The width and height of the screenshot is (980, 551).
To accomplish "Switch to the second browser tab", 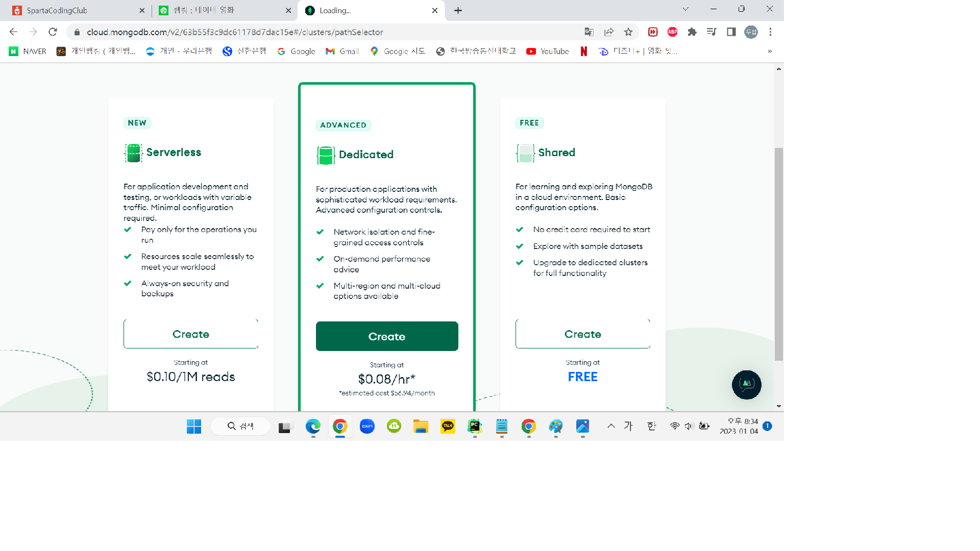I will (x=224, y=10).
